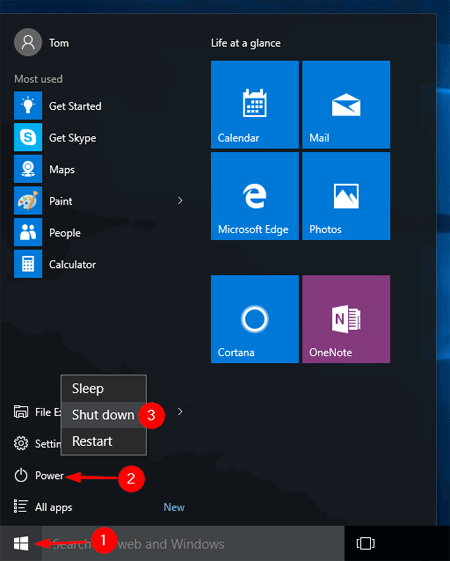Open the Maps app icon
This screenshot has width=450, height=561.
pyautogui.click(x=28, y=169)
